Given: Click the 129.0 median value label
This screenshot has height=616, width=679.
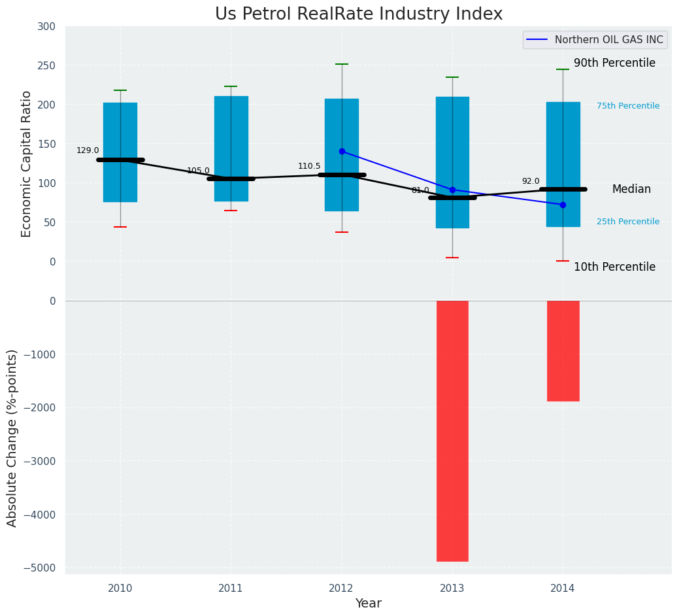Looking at the screenshot, I should point(88,151).
